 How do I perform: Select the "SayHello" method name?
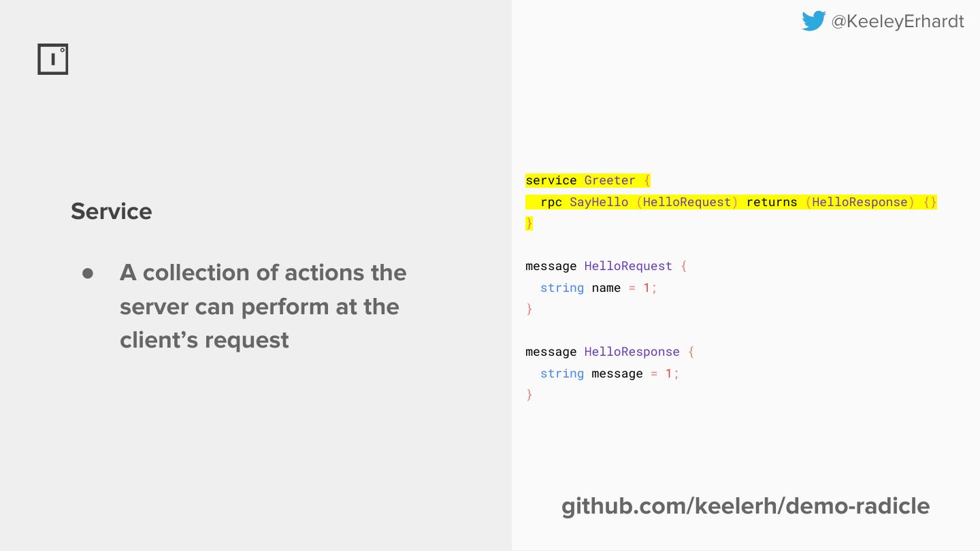point(599,202)
